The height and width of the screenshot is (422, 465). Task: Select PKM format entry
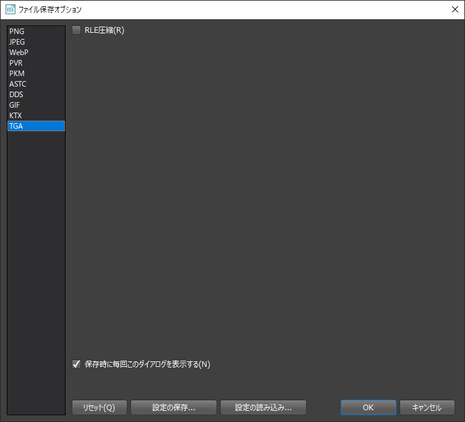point(36,73)
